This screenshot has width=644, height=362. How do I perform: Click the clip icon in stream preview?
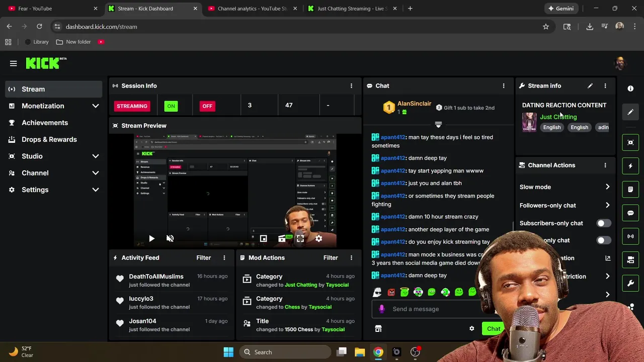(282, 239)
